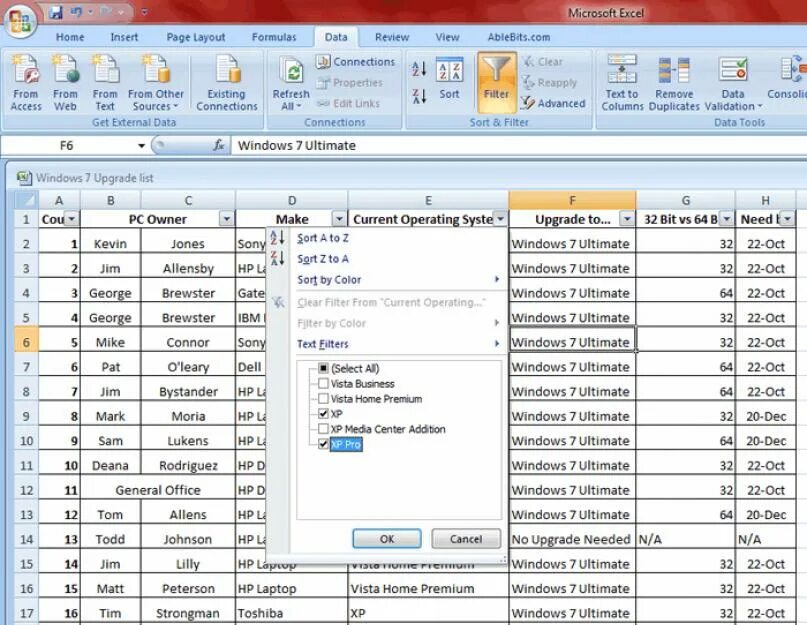The image size is (807, 625).
Task: Select row 14 header
Action: click(26, 539)
